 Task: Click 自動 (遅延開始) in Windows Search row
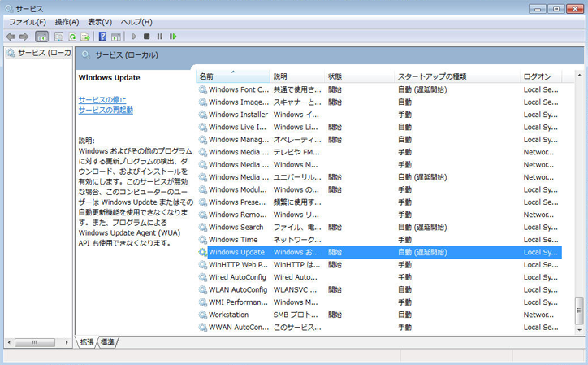pos(422,227)
